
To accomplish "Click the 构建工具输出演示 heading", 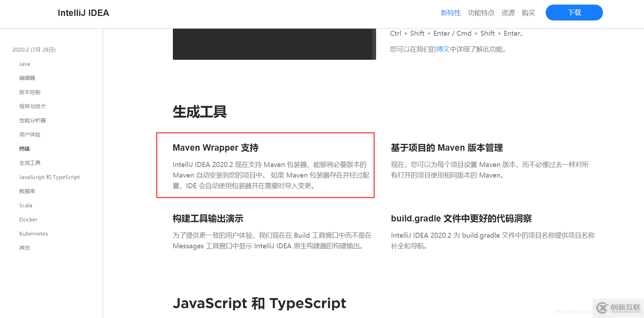I will (208, 219).
